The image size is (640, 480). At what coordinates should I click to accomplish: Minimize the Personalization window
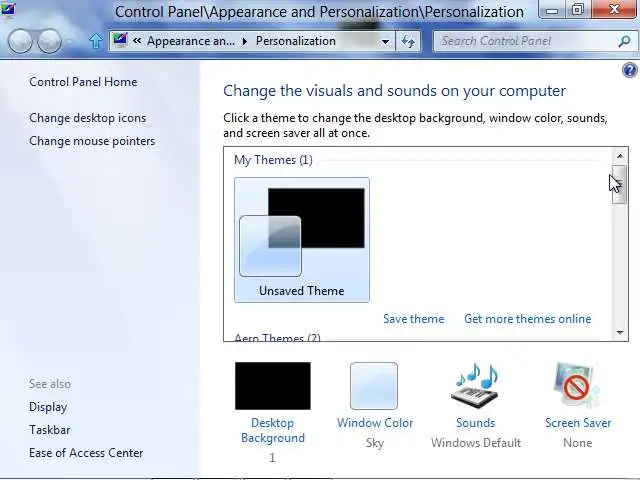tap(551, 10)
